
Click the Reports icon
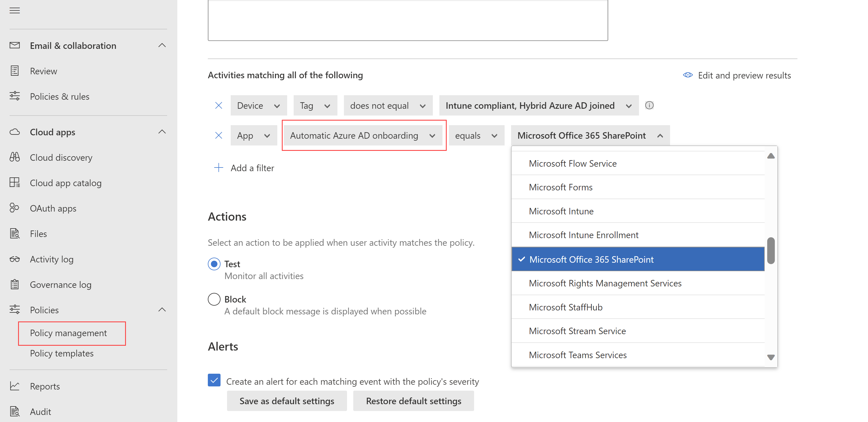point(15,386)
